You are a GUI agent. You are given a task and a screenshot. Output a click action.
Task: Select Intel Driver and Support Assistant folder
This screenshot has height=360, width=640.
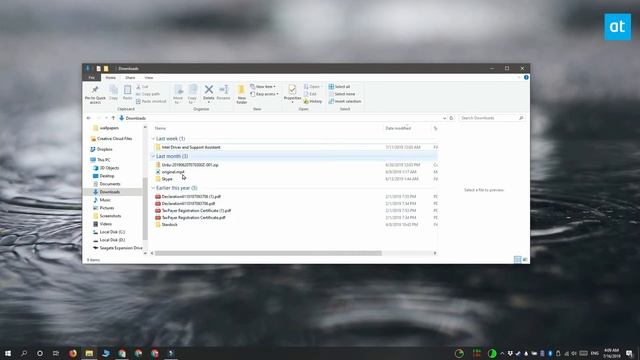point(191,147)
